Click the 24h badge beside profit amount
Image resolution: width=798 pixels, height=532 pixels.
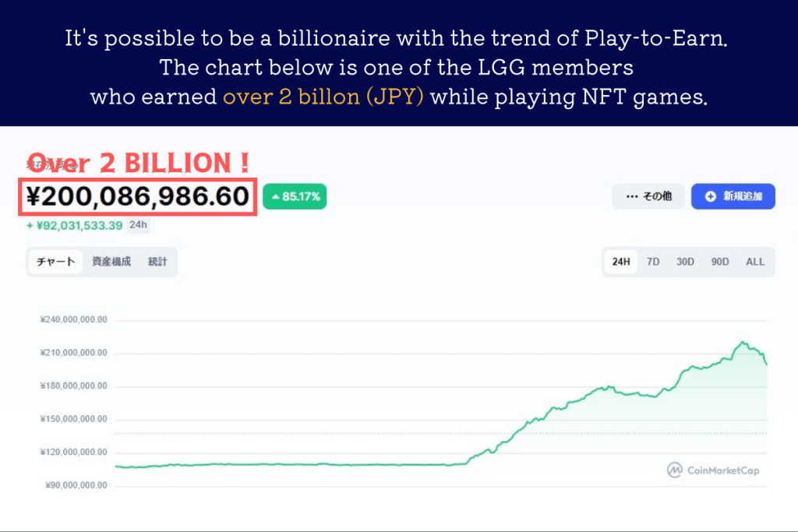click(139, 225)
